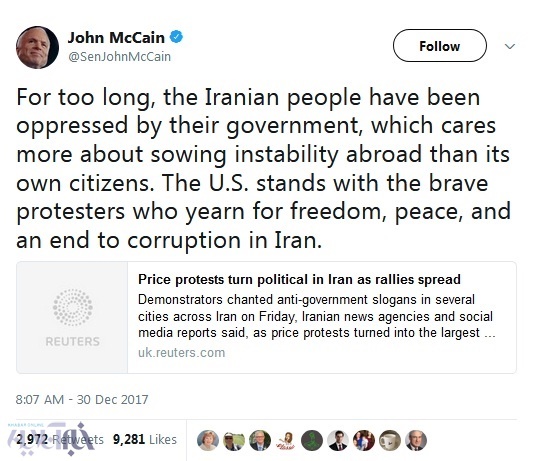The image size is (544, 461).
Task: Click the third liker avatar, gray-haired man
Action: coord(260,440)
